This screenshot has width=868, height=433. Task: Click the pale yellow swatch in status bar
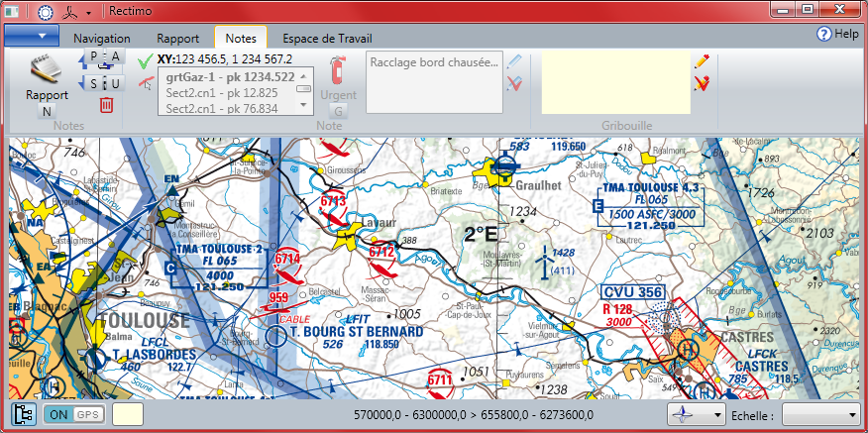point(128,414)
